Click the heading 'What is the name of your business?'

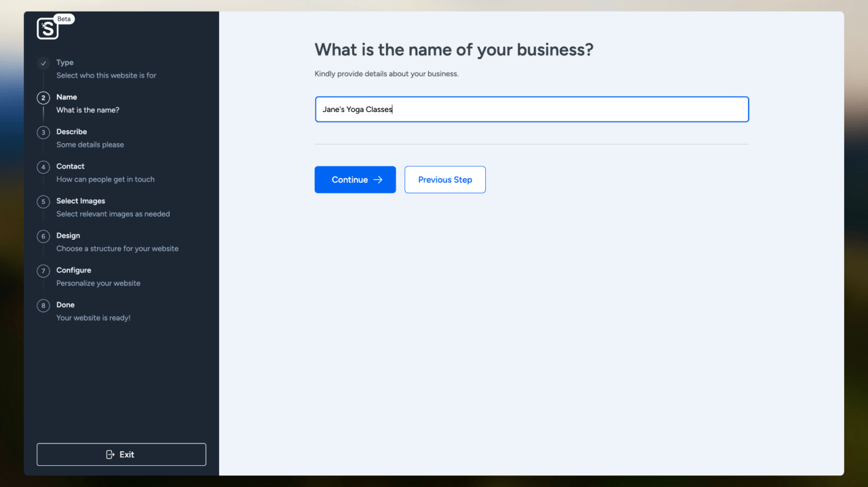454,50
